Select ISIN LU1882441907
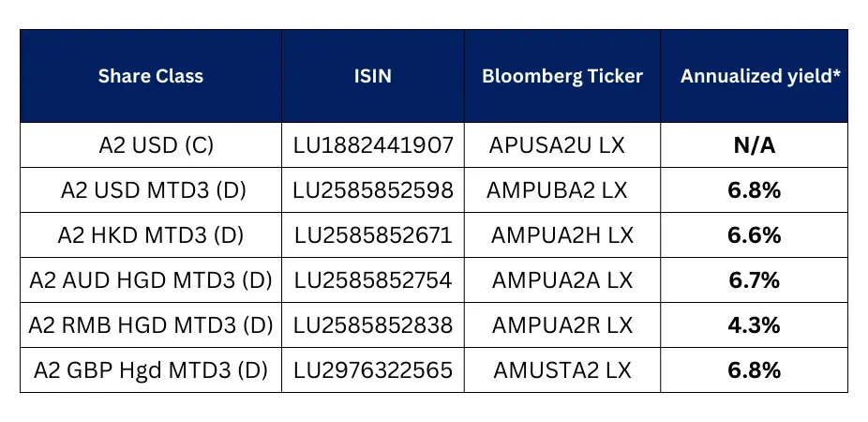 372,145
